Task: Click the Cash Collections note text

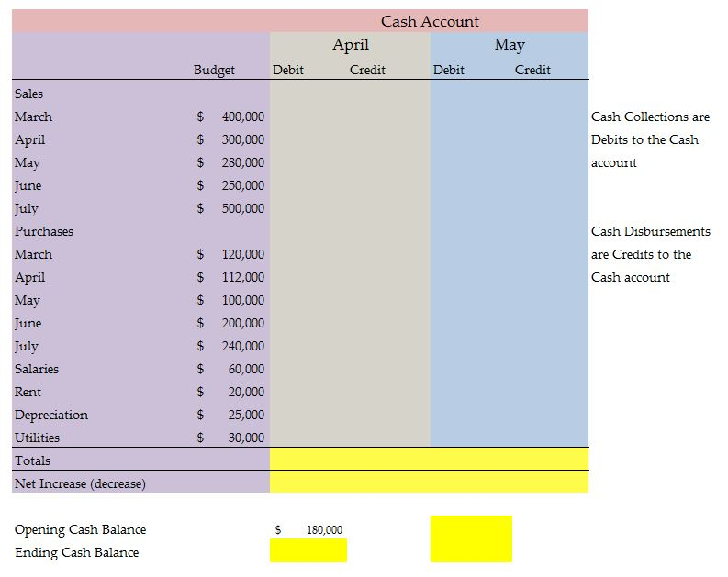Action: (650, 139)
